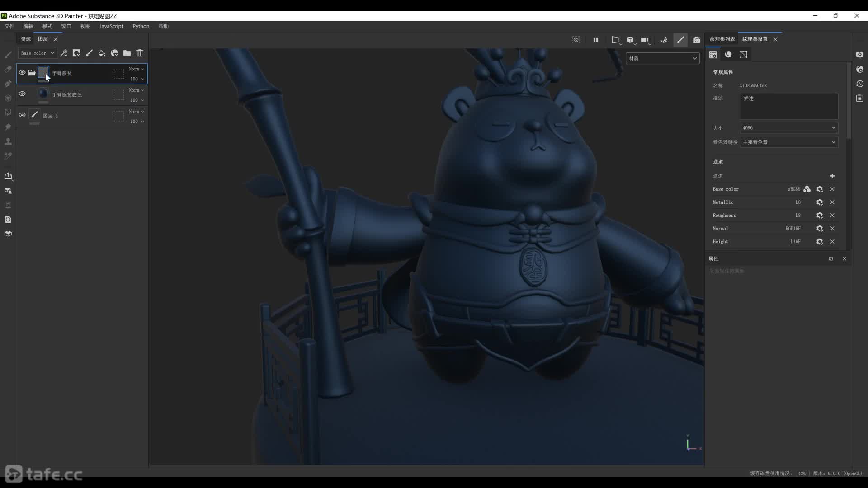Image resolution: width=868 pixels, height=488 pixels.
Task: Open Base color channel settings gear
Action: (x=820, y=189)
